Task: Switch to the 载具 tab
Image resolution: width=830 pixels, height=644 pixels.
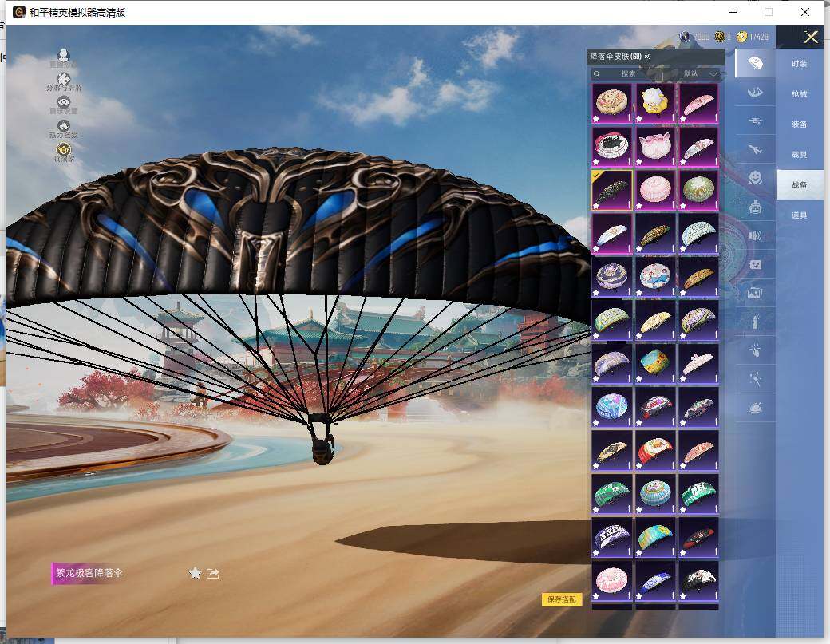Action: click(x=800, y=155)
